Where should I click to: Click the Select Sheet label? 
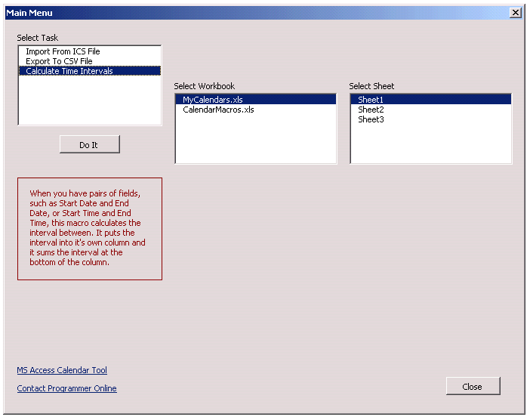[371, 86]
